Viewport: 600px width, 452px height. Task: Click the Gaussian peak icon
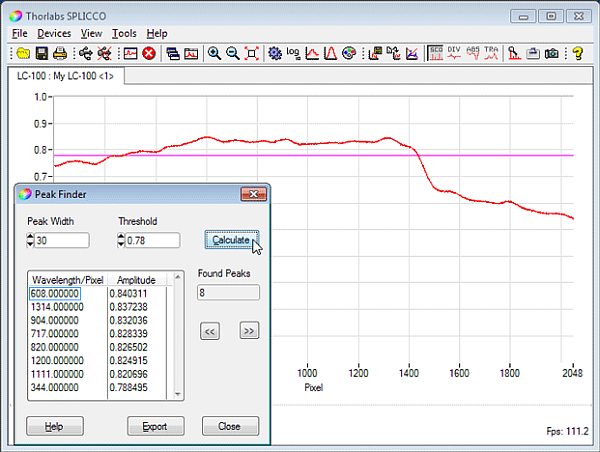(330, 53)
